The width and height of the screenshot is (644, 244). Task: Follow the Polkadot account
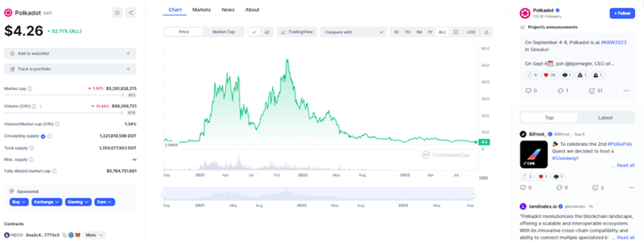pos(622,13)
